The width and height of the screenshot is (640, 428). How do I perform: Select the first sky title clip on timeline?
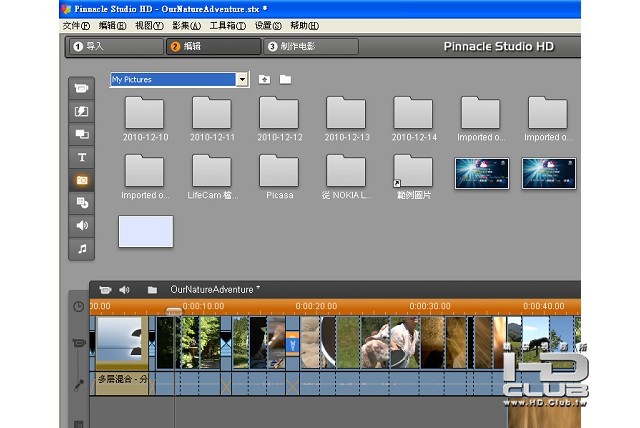[x=122, y=343]
